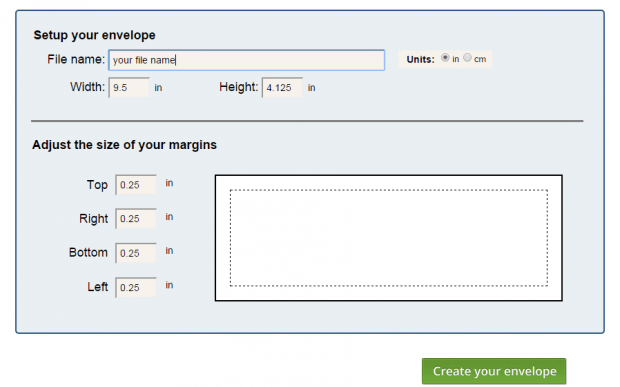Viewport: 620px width, 387px height.
Task: Click the Height input field
Action: click(x=282, y=87)
